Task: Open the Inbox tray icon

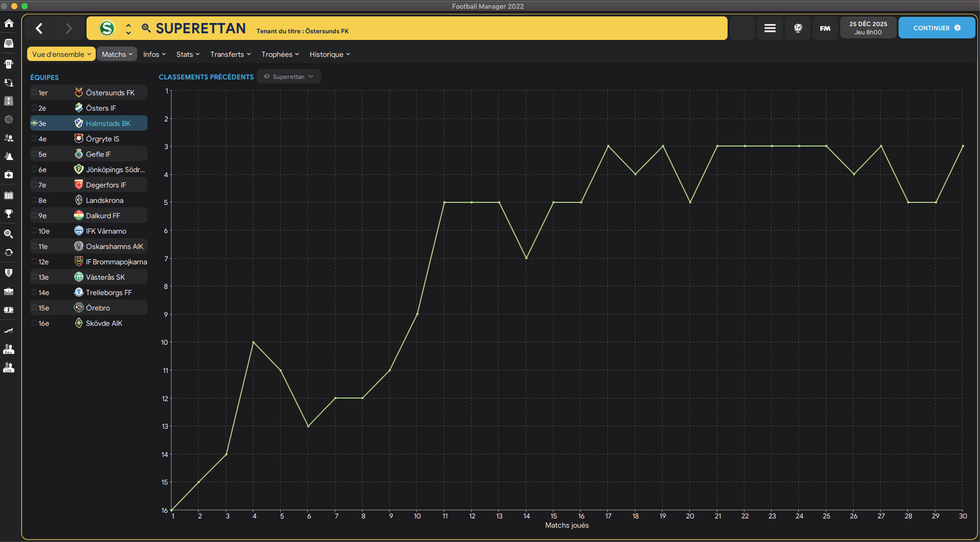Action: 9,44
